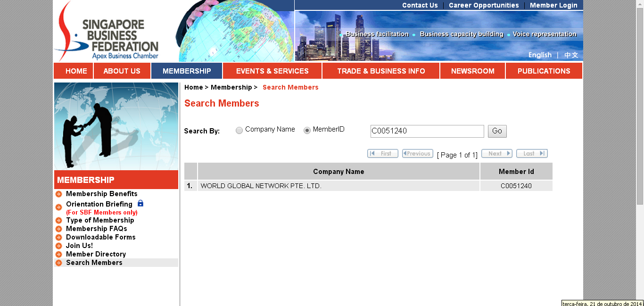Open TRADE & BUSINESS INFO menu tab

(x=381, y=71)
